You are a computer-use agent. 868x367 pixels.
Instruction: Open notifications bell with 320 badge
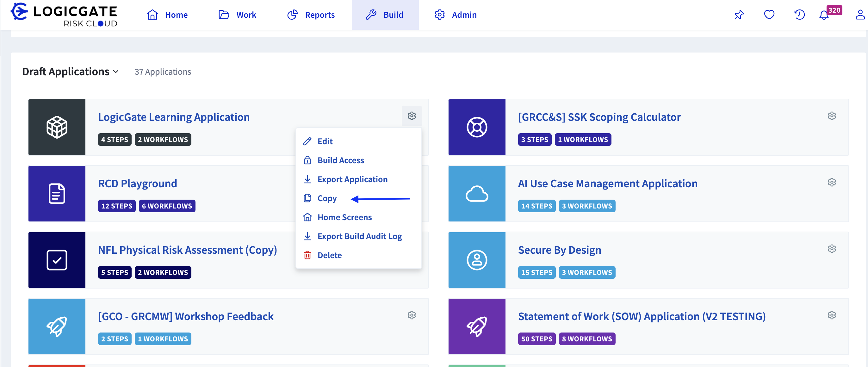tap(824, 15)
